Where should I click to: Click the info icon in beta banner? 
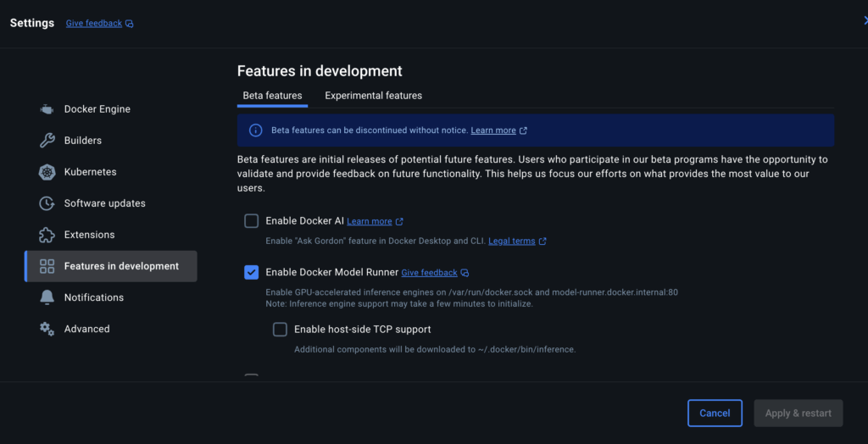pyautogui.click(x=255, y=130)
